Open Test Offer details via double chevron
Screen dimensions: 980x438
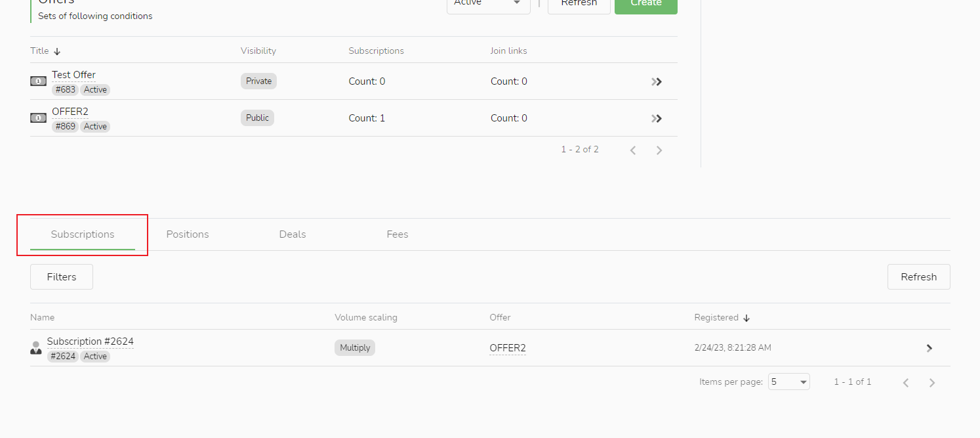click(657, 82)
